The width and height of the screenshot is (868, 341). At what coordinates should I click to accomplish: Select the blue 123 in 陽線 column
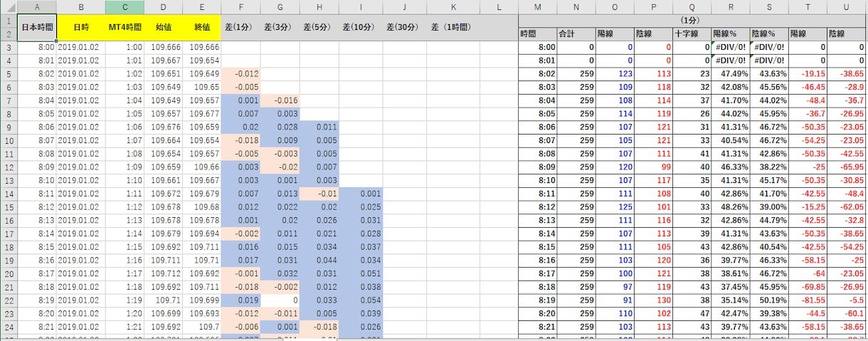[614, 73]
